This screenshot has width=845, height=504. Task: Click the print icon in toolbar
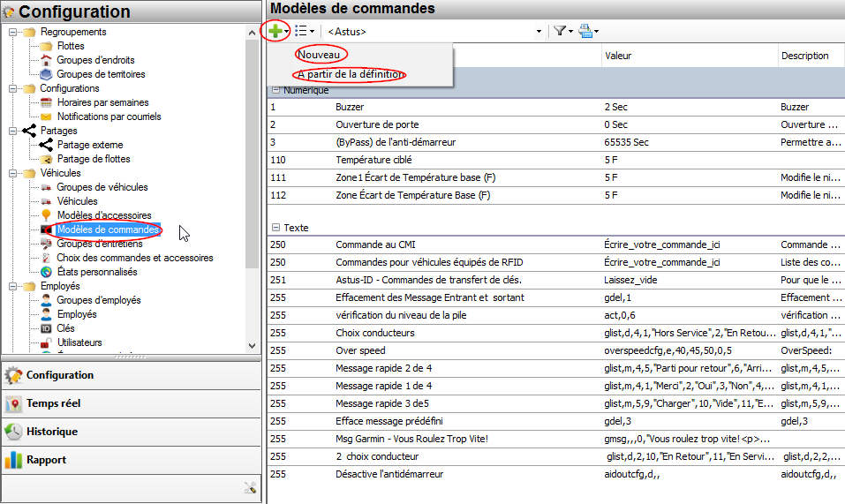tap(585, 31)
